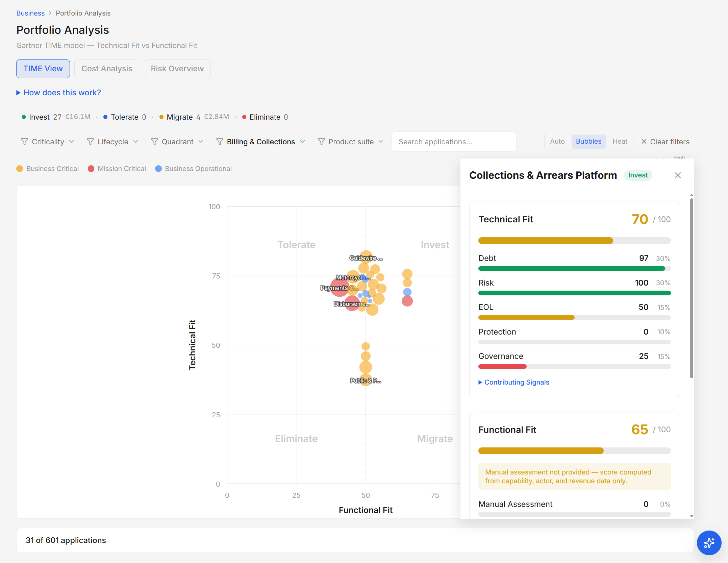Switch chart mode to Bubbles
The width and height of the screenshot is (728, 563).
[588, 141]
